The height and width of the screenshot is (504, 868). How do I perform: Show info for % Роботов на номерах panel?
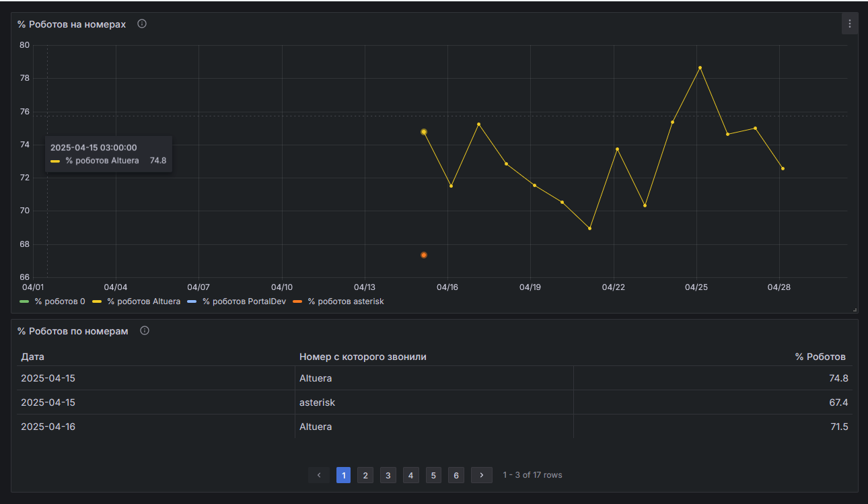[x=142, y=24]
